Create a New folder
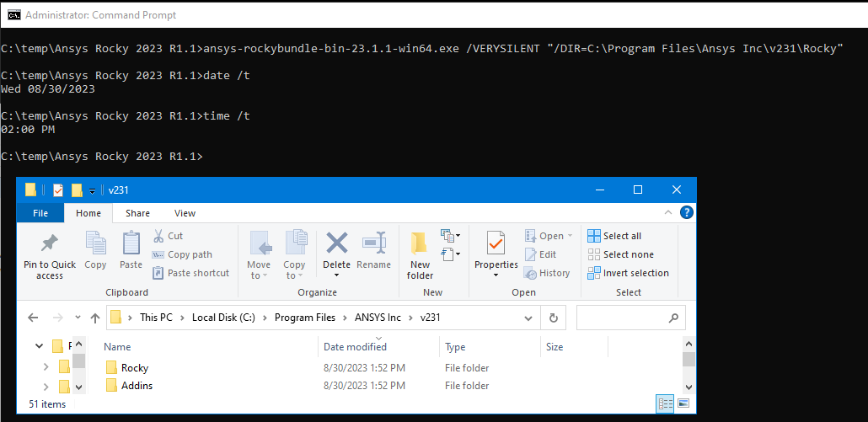This screenshot has width=868, height=422. click(421, 256)
